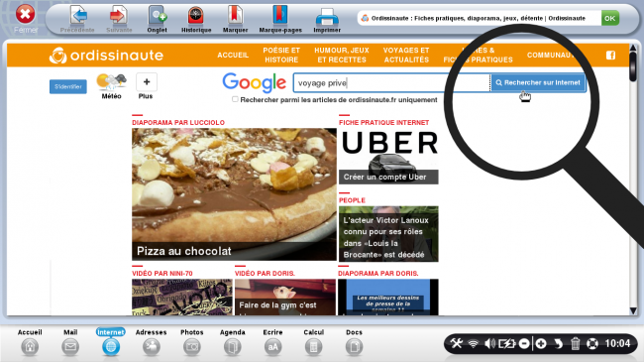Screen dimensions: 644x362
Task: Click the scrollbar up arrow
Action: click(633, 49)
